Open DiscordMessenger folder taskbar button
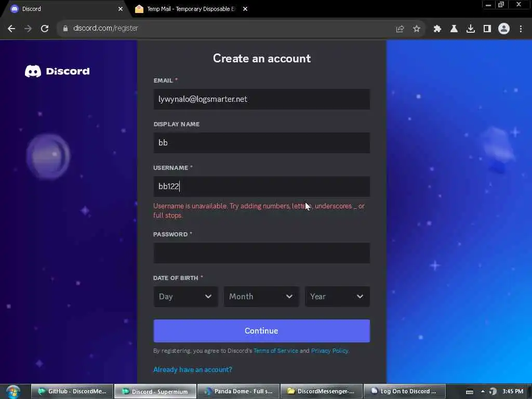Viewport: 532px width, 399px height. (x=321, y=391)
